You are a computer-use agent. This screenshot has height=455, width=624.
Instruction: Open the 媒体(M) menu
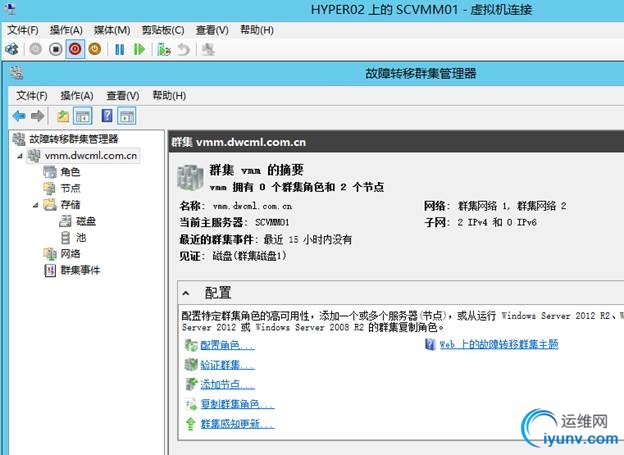click(x=112, y=30)
